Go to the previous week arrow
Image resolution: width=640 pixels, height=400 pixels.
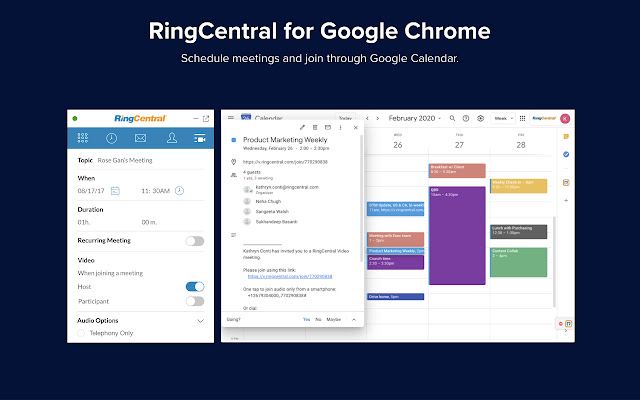click(367, 118)
